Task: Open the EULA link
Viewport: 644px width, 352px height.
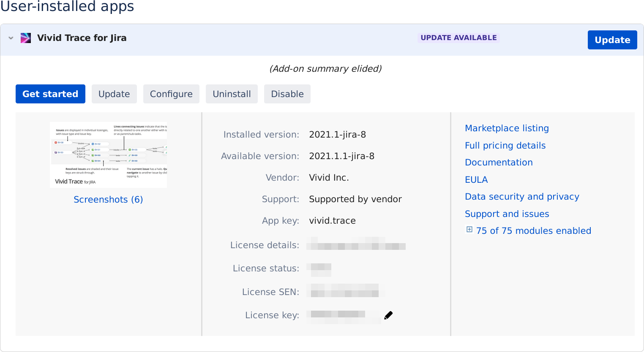Action: [476, 179]
